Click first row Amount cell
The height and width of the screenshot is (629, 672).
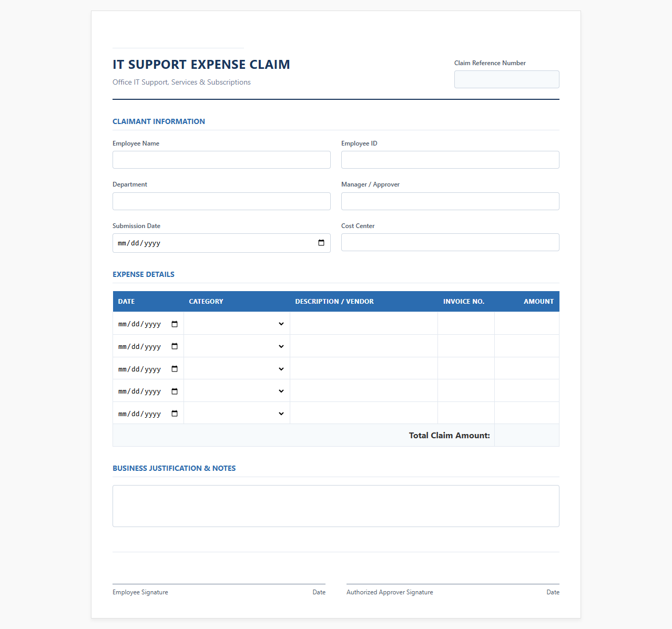527,324
